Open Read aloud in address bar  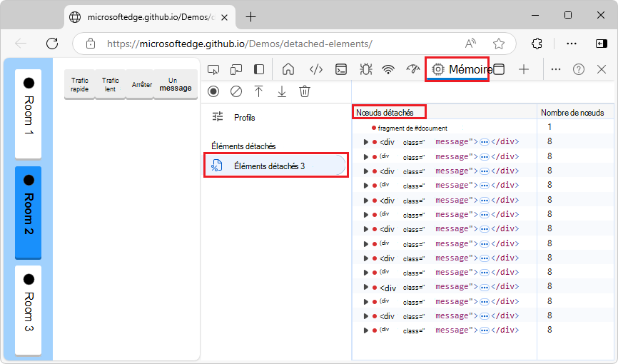pyautogui.click(x=470, y=44)
